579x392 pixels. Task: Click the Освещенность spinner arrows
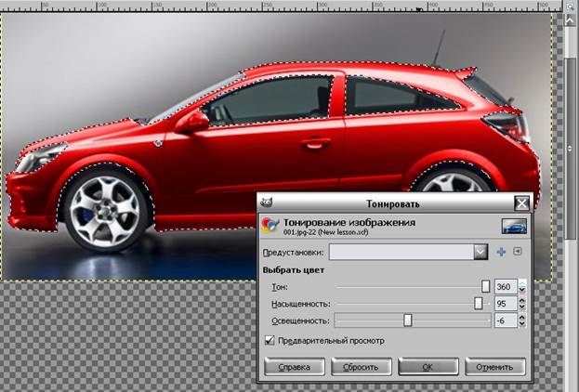(x=522, y=320)
